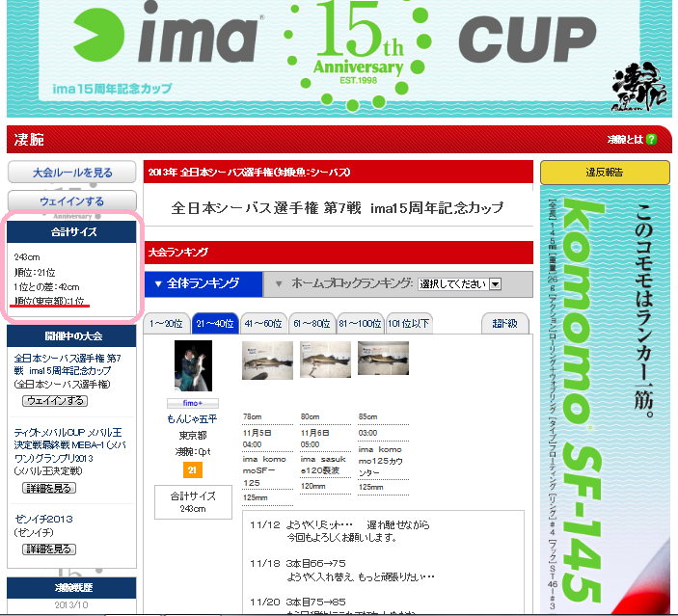Image resolution: width=678 pixels, height=616 pixels.
Task: Click 詳細を見る for ゼンイチ2013
Action: coord(49,549)
